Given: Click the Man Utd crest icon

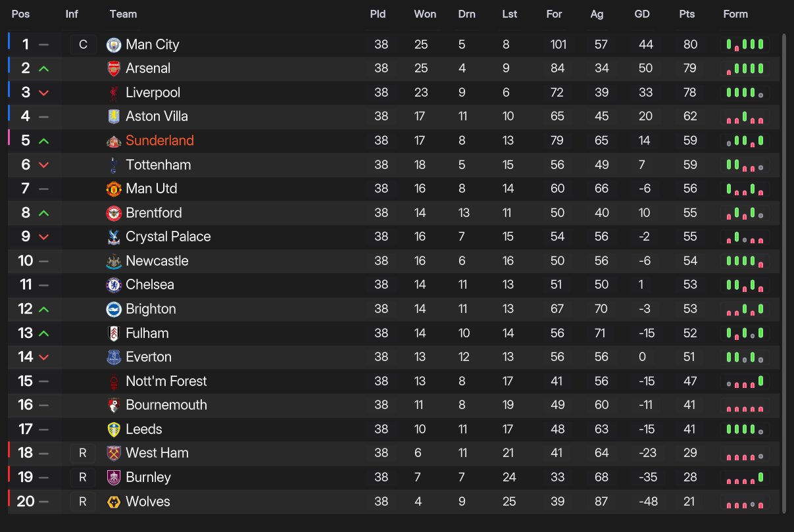Looking at the screenshot, I should point(114,189).
